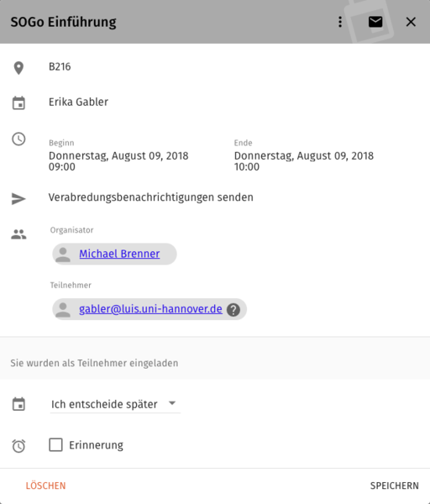Click the calendar icon beside participation status
The image size is (430, 504).
pyautogui.click(x=18, y=404)
